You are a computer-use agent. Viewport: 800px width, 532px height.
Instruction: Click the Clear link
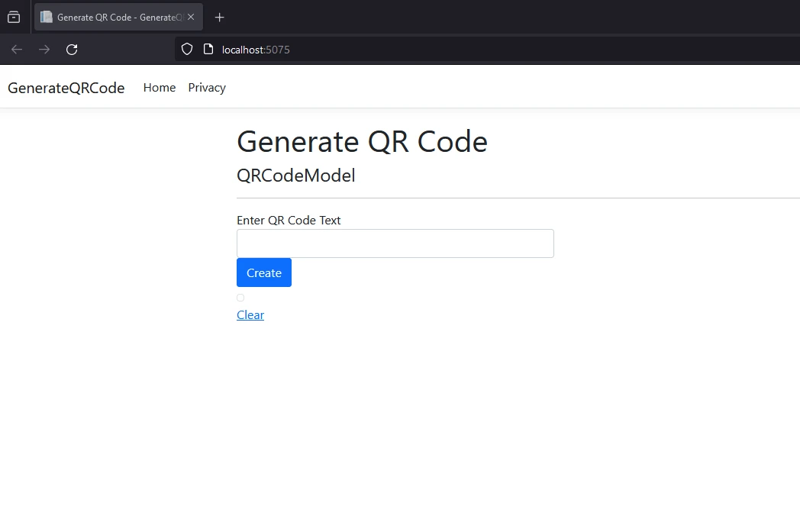[250, 315]
